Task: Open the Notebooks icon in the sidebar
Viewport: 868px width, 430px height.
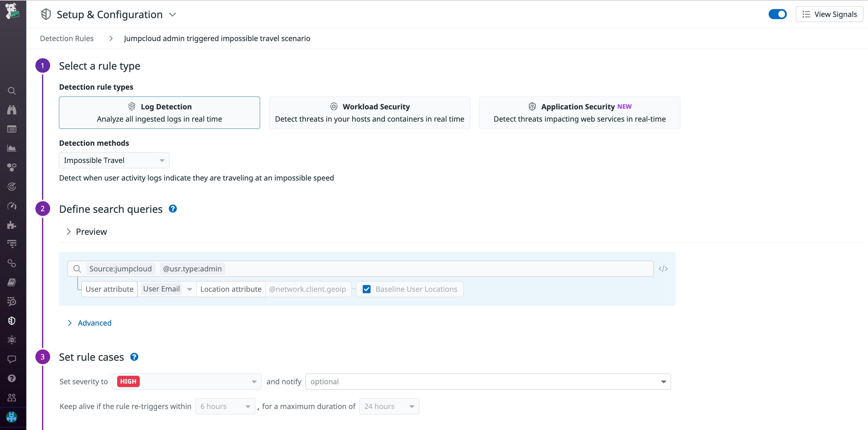Action: pyautogui.click(x=12, y=282)
